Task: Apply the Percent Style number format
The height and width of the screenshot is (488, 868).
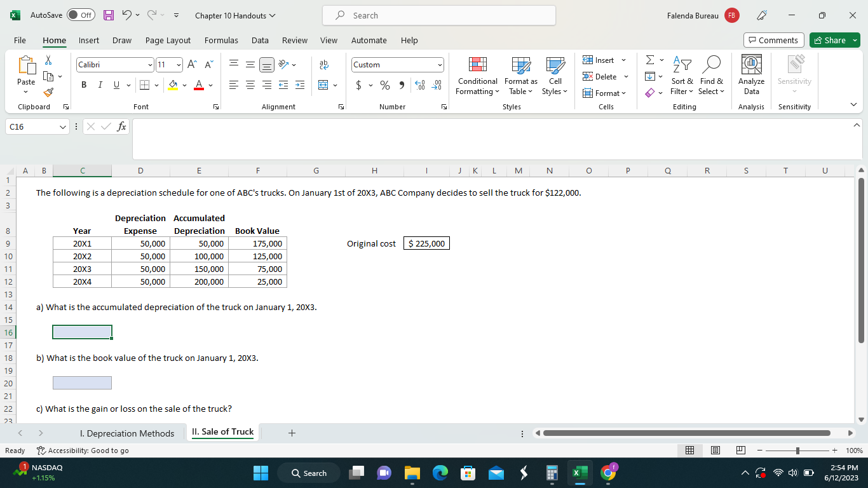Action: [384, 84]
